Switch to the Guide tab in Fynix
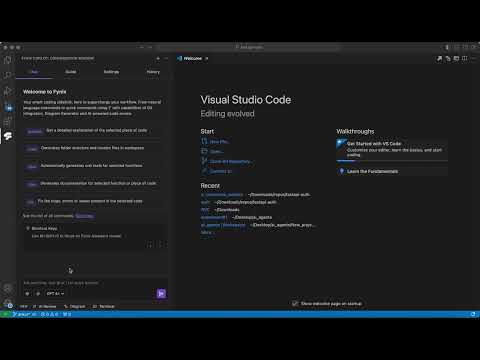The image size is (480, 360). (x=71, y=72)
